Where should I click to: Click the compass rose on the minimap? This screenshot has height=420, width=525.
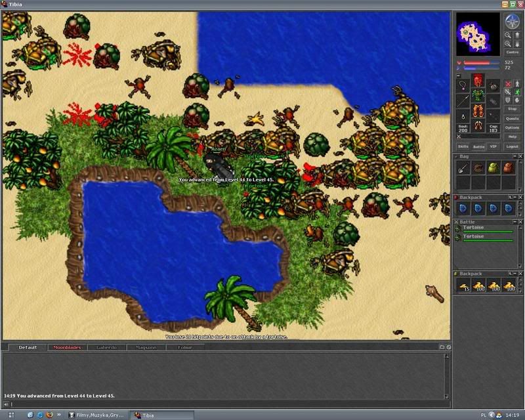coord(512,22)
